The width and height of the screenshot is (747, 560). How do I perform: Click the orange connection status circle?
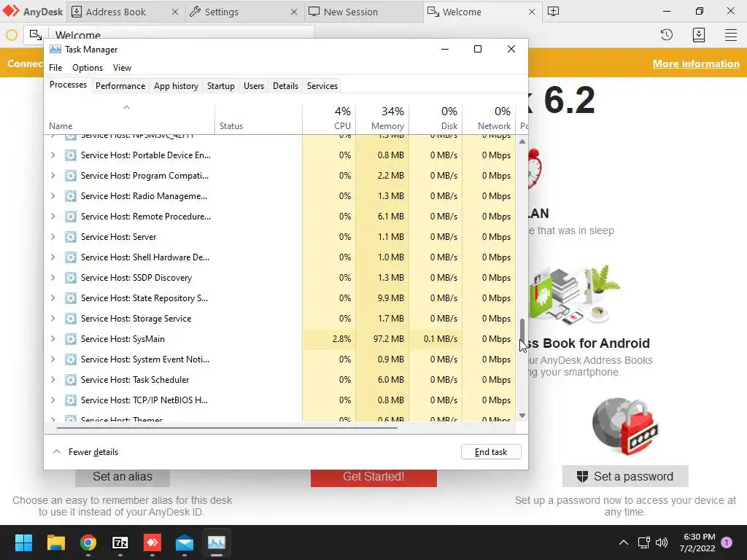click(12, 35)
